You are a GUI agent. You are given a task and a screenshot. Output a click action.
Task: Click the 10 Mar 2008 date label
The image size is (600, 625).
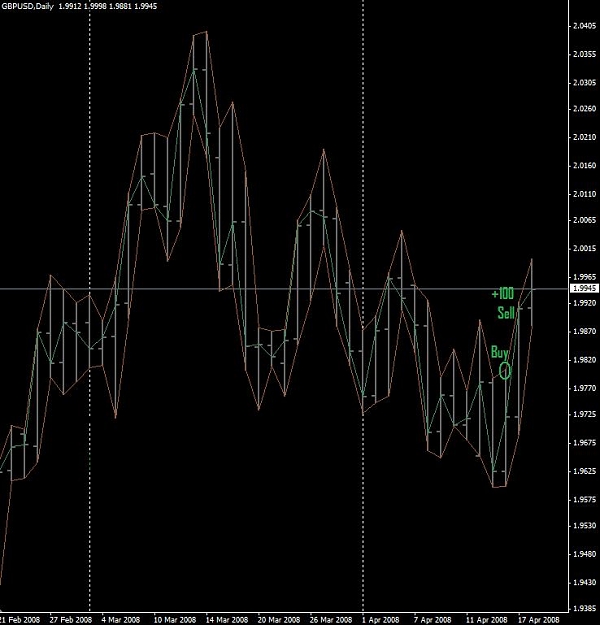(175, 620)
